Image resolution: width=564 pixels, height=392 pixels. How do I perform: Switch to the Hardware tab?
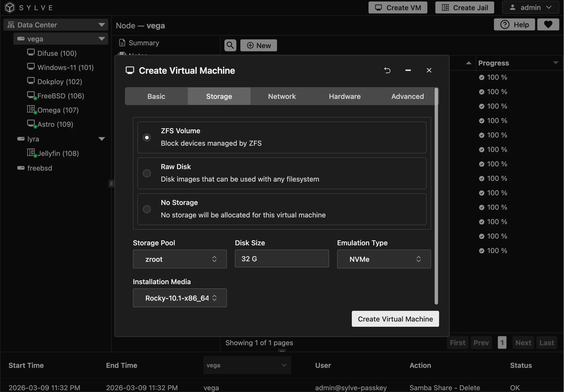point(345,96)
